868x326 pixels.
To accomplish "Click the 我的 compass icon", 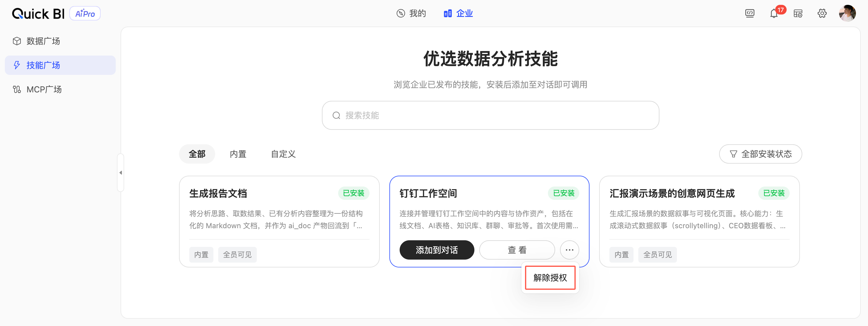I will pyautogui.click(x=401, y=14).
